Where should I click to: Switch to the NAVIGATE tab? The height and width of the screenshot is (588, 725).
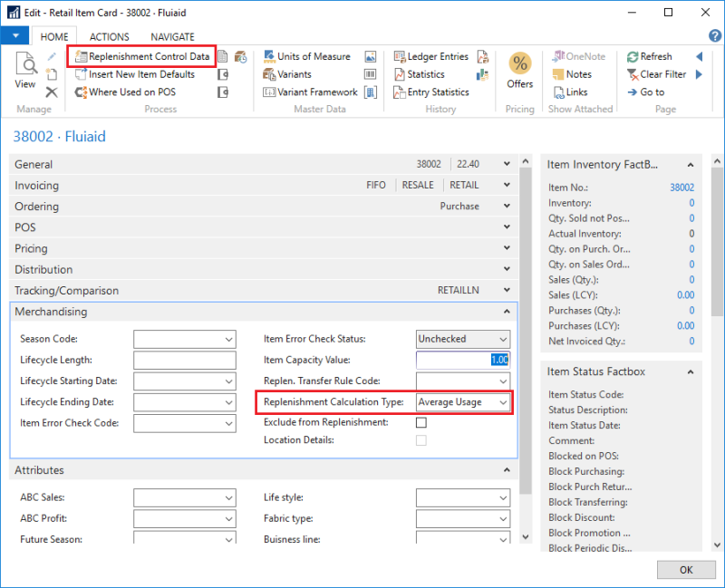tap(172, 36)
